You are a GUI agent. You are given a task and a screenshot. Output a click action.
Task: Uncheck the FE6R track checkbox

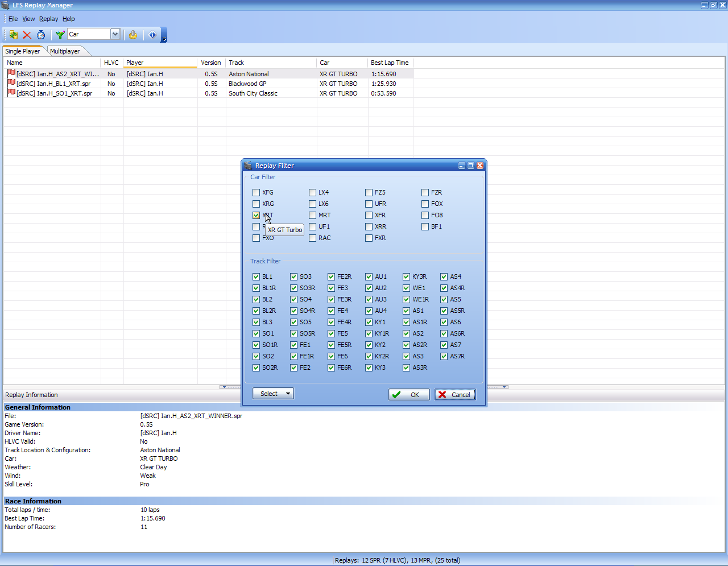[x=331, y=367]
